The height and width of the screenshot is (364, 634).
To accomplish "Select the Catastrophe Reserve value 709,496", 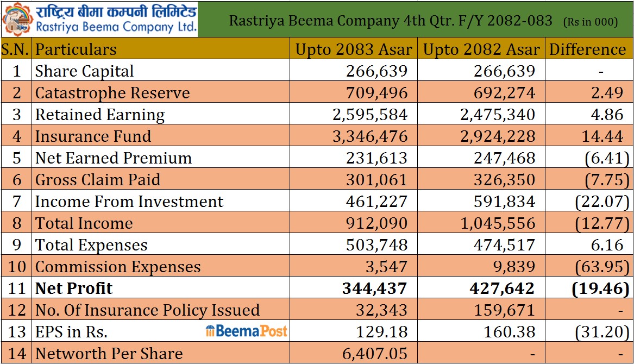I will pos(377,93).
